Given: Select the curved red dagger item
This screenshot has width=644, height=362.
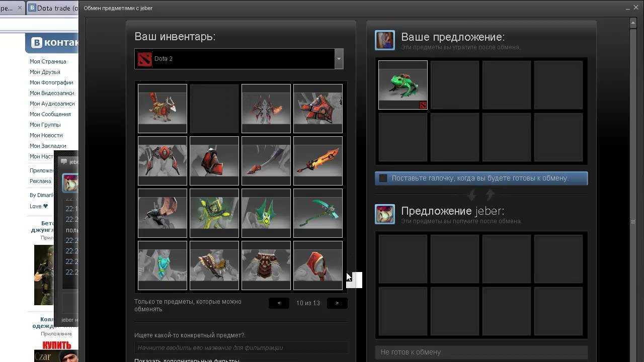Looking at the screenshot, I should tap(266, 161).
